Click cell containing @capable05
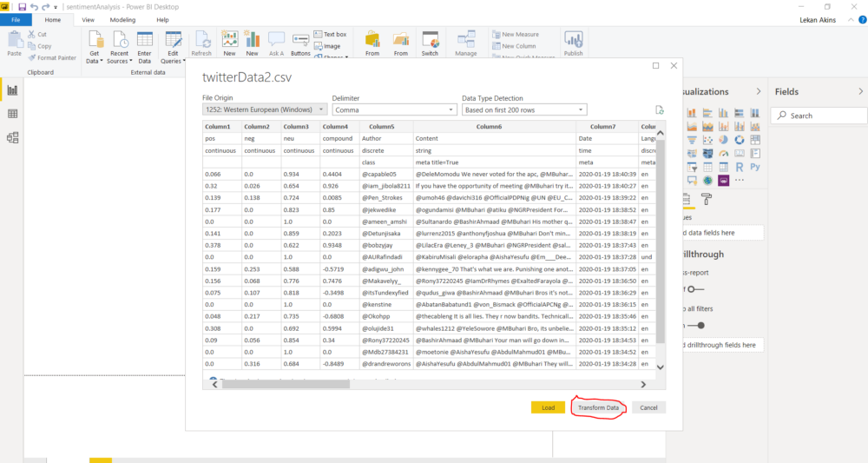 click(x=386, y=174)
